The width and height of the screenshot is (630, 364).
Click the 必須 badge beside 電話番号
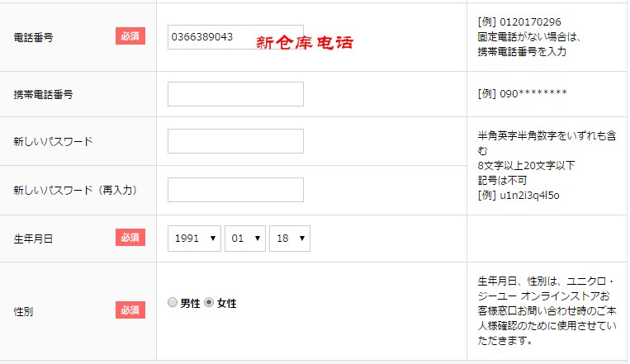pyautogui.click(x=130, y=36)
